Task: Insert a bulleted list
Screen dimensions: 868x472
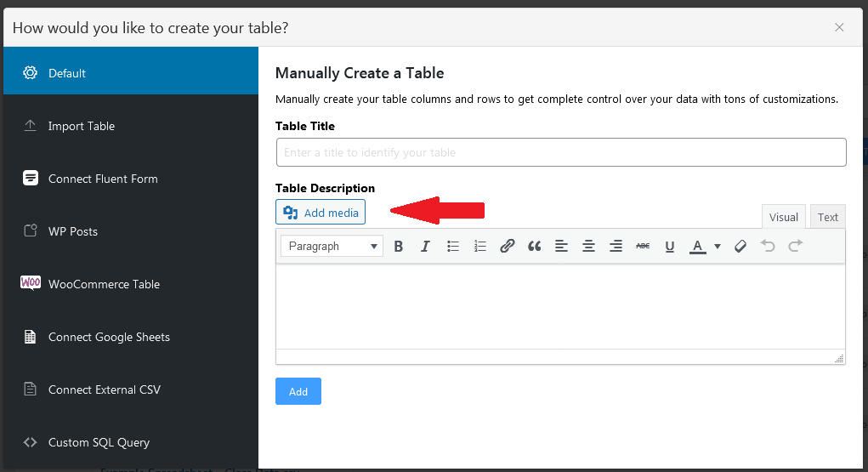Action: click(x=453, y=247)
